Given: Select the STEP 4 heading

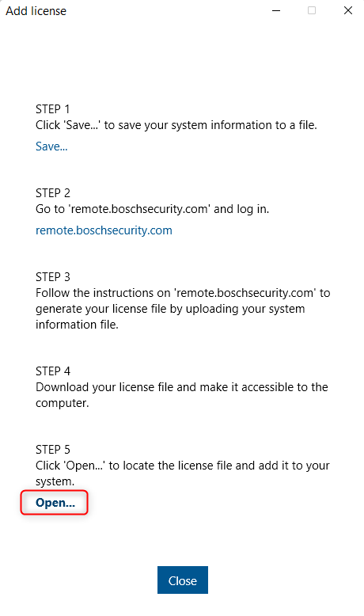Looking at the screenshot, I should pos(53,371).
